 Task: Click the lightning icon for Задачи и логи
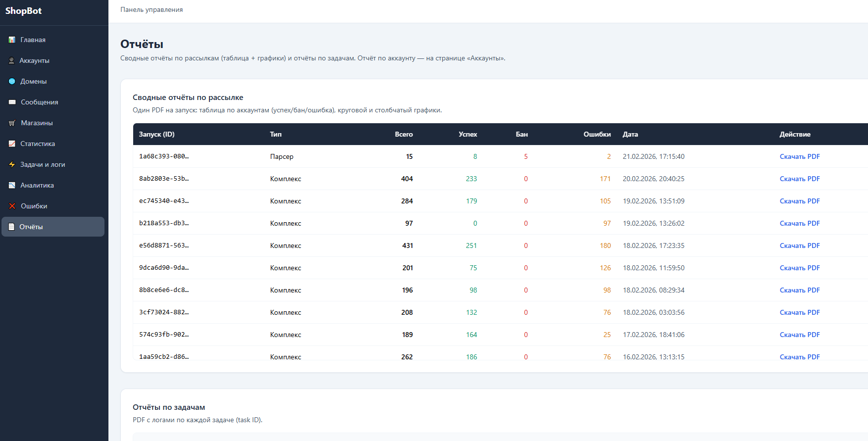coord(12,164)
